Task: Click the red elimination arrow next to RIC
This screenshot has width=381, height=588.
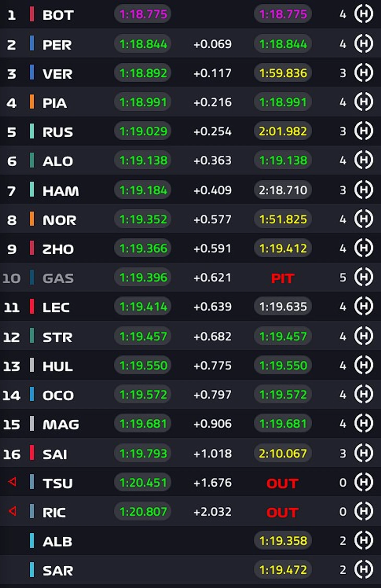Action: pos(12,511)
